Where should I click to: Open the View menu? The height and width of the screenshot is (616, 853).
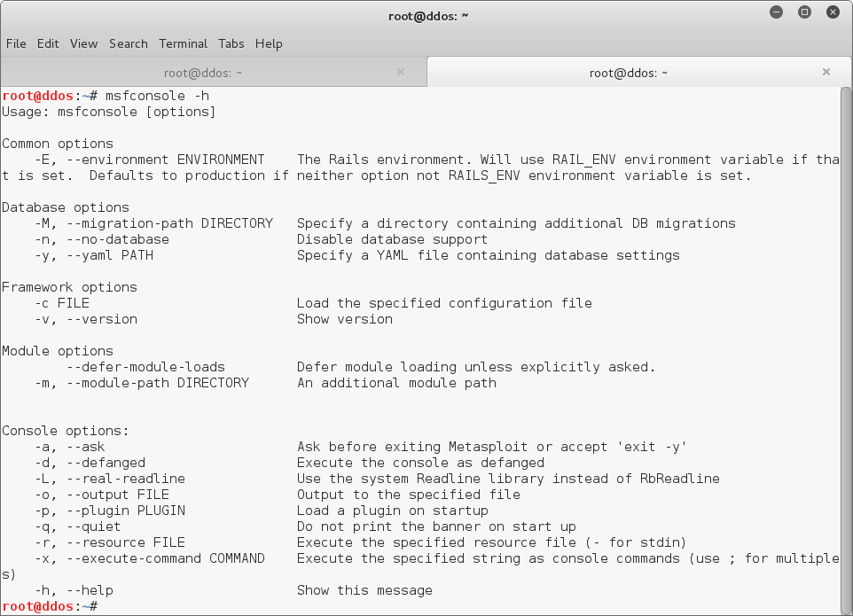click(x=83, y=43)
